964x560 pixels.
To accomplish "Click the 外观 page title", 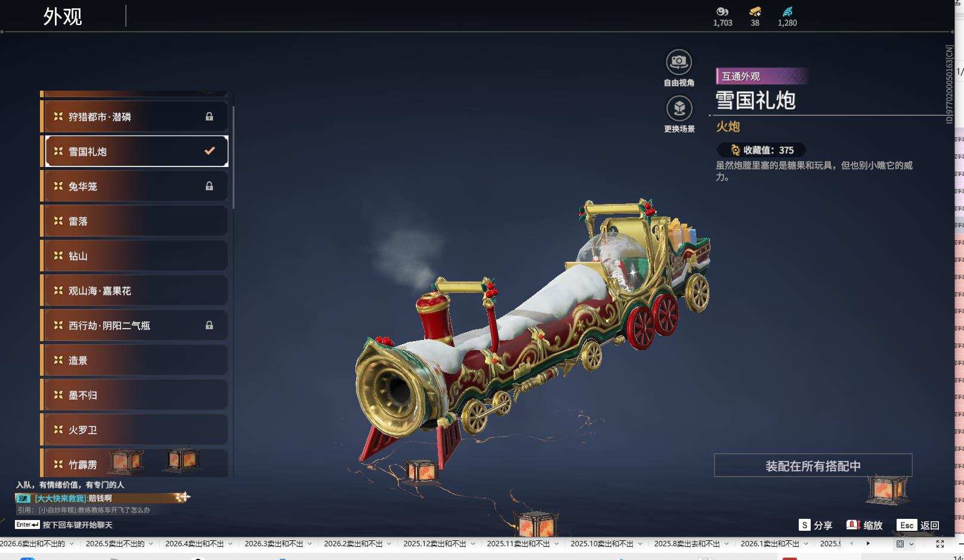I will [63, 16].
